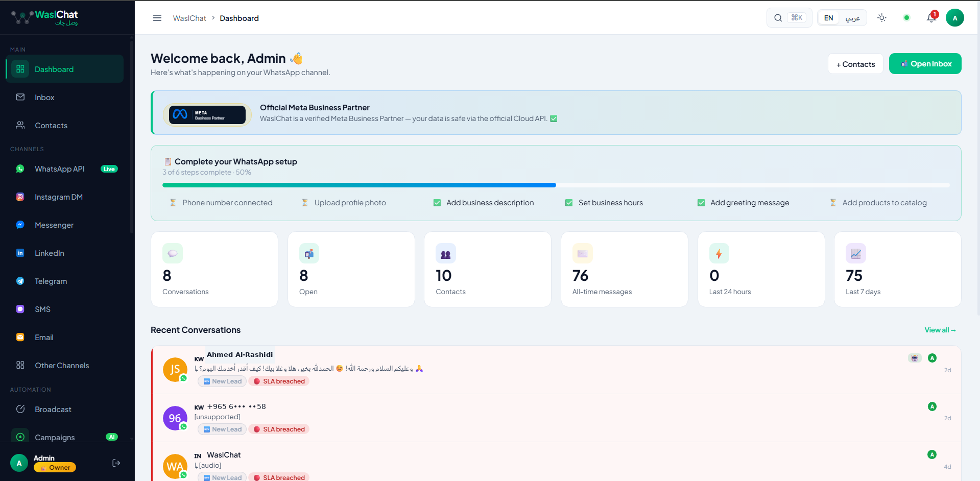Click assignee badge on the +965 conversation

pos(932,406)
